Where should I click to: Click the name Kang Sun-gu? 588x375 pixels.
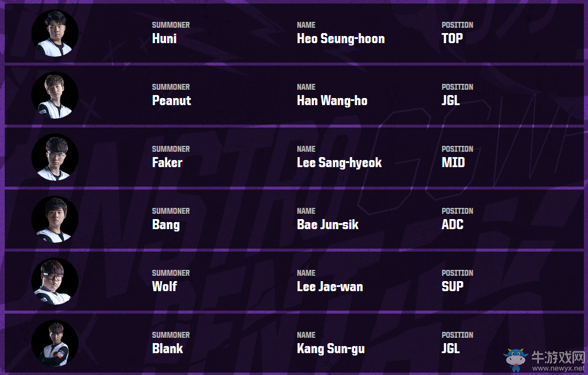[x=330, y=349]
